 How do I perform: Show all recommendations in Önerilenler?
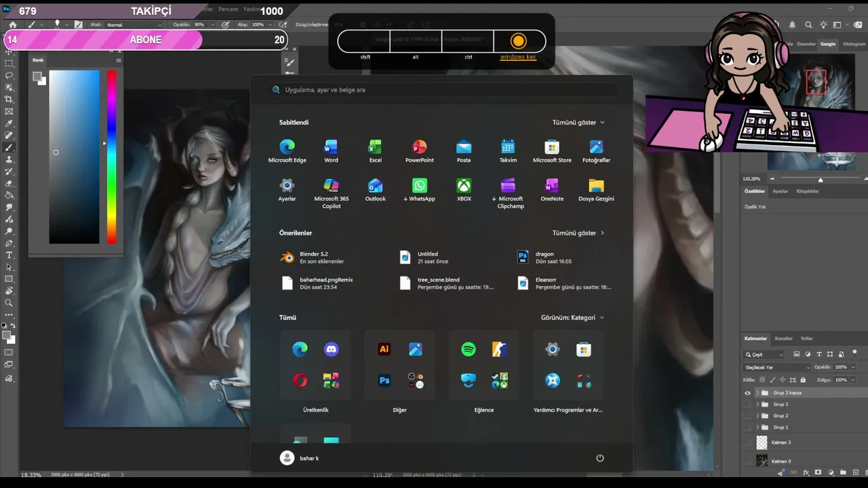pos(578,233)
